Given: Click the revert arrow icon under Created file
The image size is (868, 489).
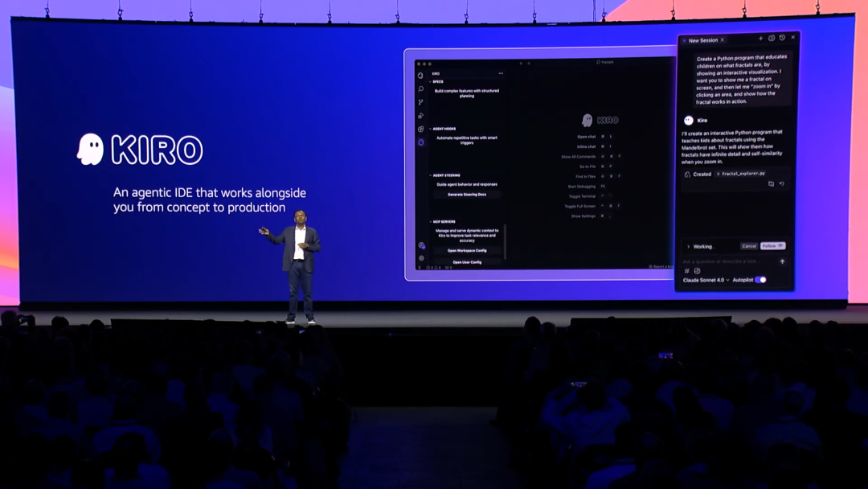Looking at the screenshot, I should (x=782, y=184).
